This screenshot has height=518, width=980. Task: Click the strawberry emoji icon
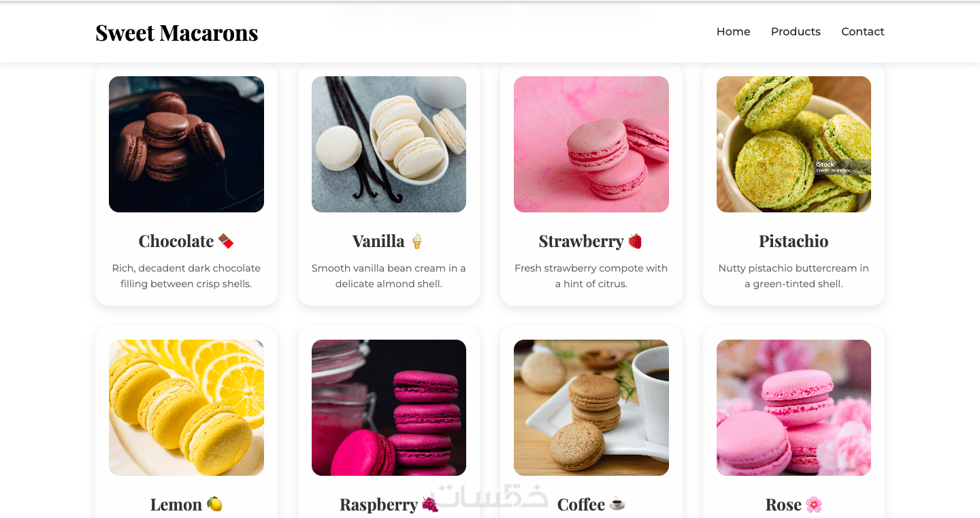(635, 241)
